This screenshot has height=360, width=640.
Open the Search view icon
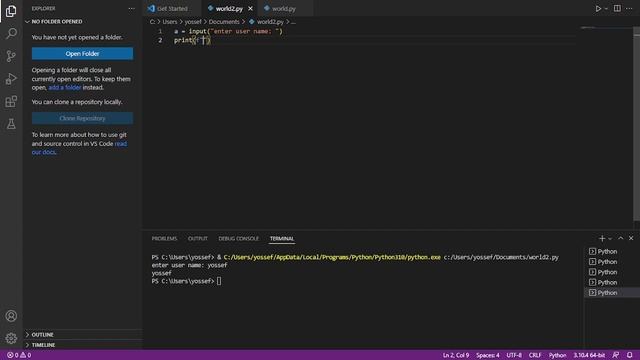[x=11, y=33]
